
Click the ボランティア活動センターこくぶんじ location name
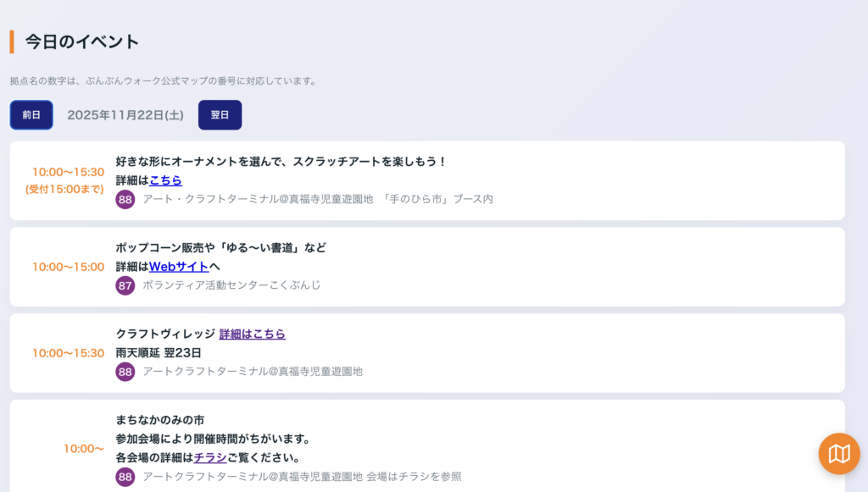coord(231,285)
